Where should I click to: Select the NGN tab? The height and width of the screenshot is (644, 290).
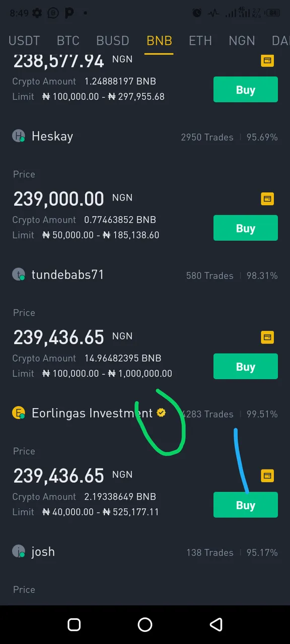(242, 40)
